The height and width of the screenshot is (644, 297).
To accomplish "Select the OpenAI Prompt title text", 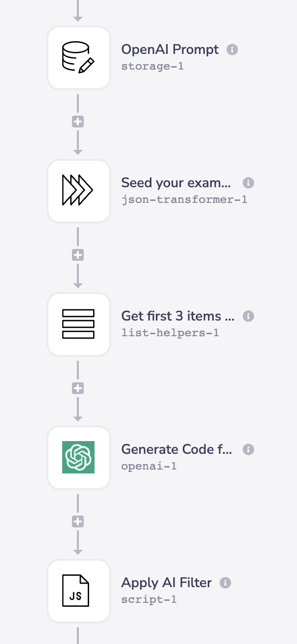I will click(x=170, y=50).
